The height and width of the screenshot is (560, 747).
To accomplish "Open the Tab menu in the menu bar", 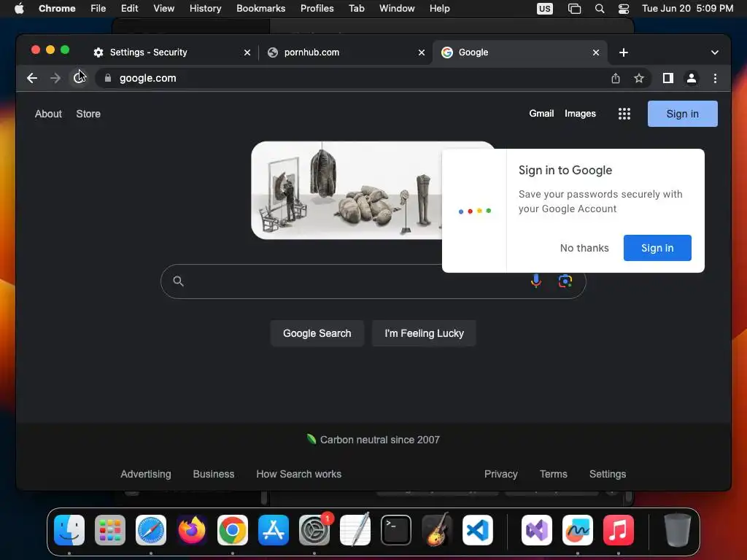I will point(356,9).
